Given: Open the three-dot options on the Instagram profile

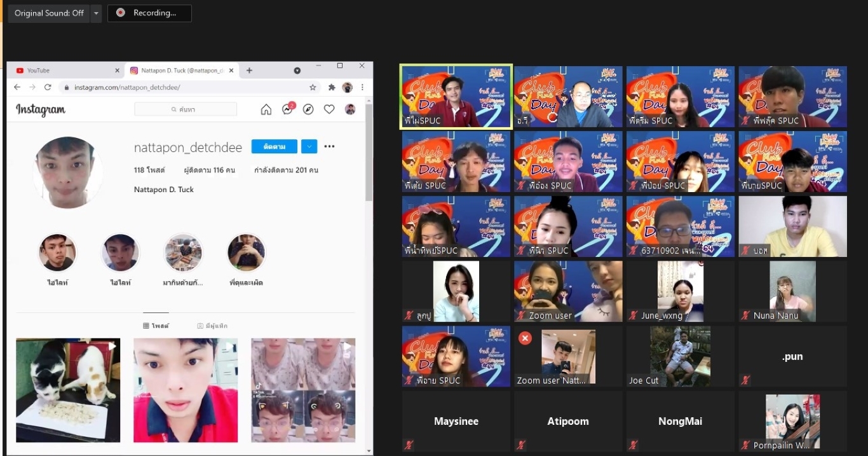Looking at the screenshot, I should (x=329, y=146).
